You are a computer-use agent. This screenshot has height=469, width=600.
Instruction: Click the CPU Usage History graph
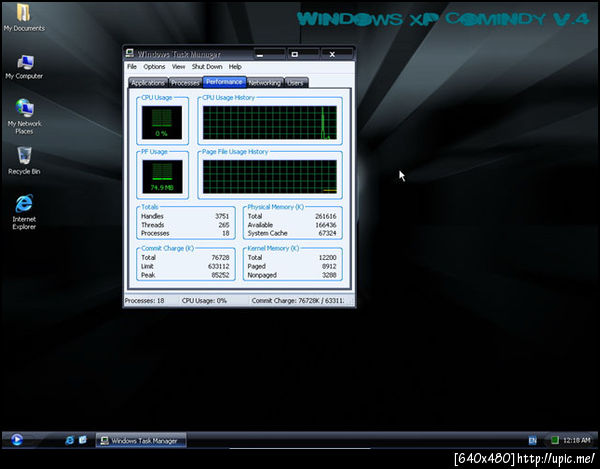270,123
